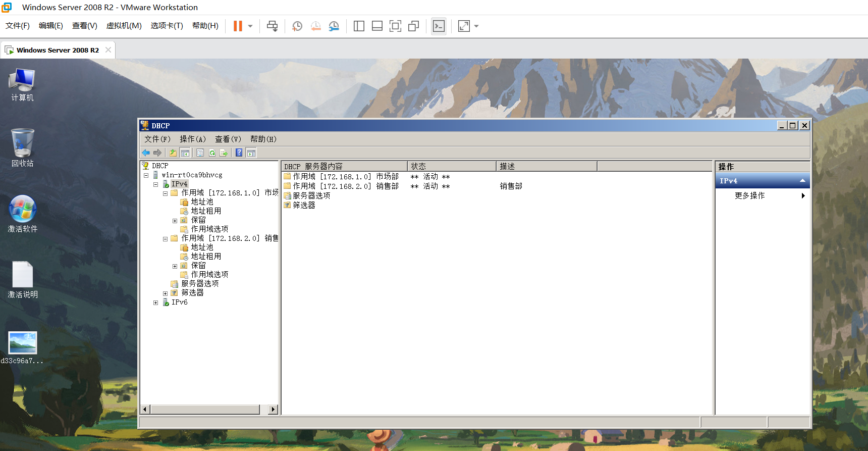Toggle show/hide action pane icon
This screenshot has height=451, width=868.
(x=251, y=153)
